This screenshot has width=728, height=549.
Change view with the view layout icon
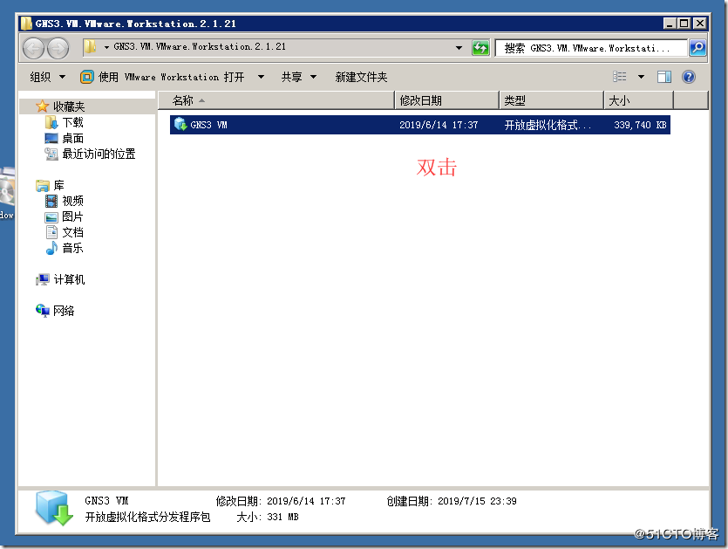pos(620,77)
